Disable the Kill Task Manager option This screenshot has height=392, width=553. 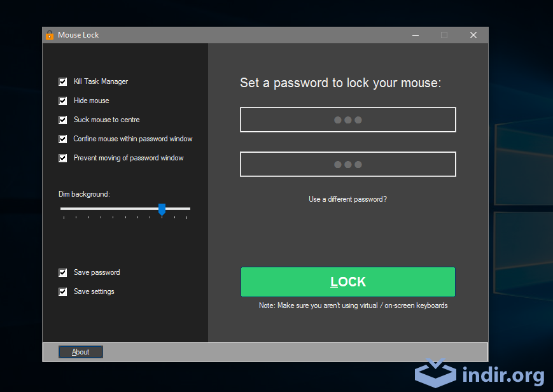point(62,81)
